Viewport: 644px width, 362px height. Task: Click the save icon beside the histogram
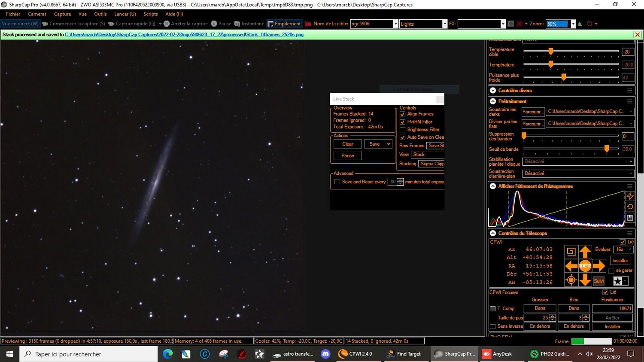coord(630,218)
